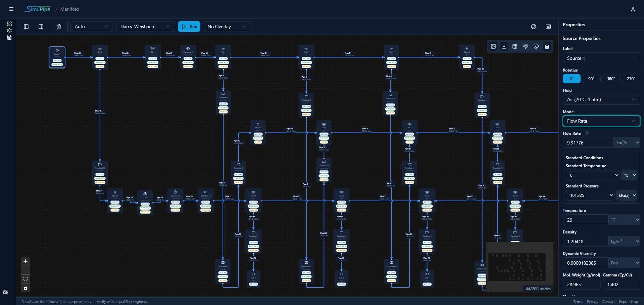Open the Mode dropdown set to Flow Rate
This screenshot has height=305, width=644.
tap(601, 121)
